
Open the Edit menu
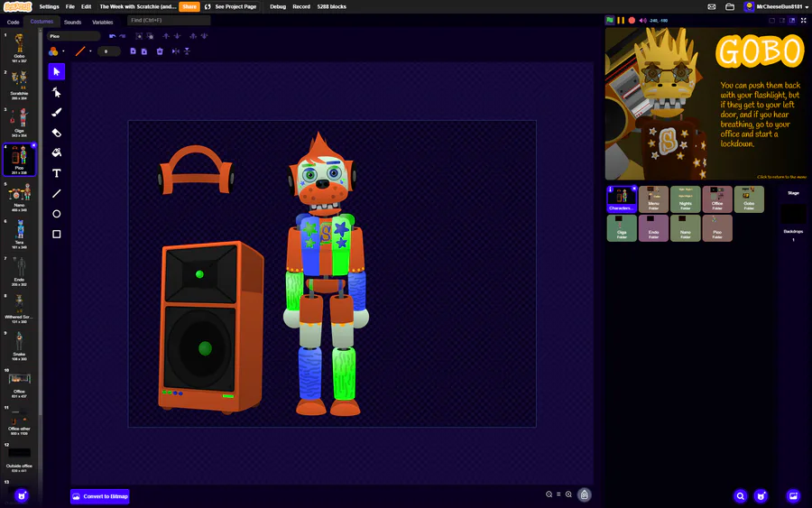point(87,6)
